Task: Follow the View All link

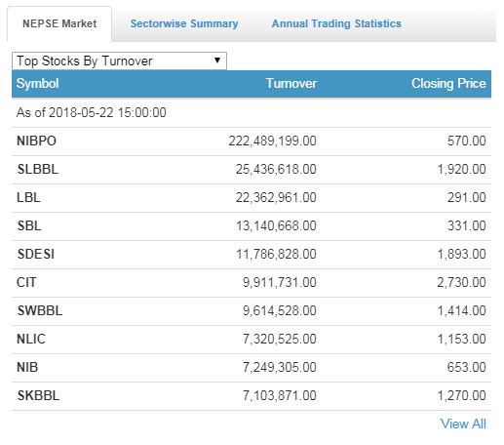Action: [463, 424]
